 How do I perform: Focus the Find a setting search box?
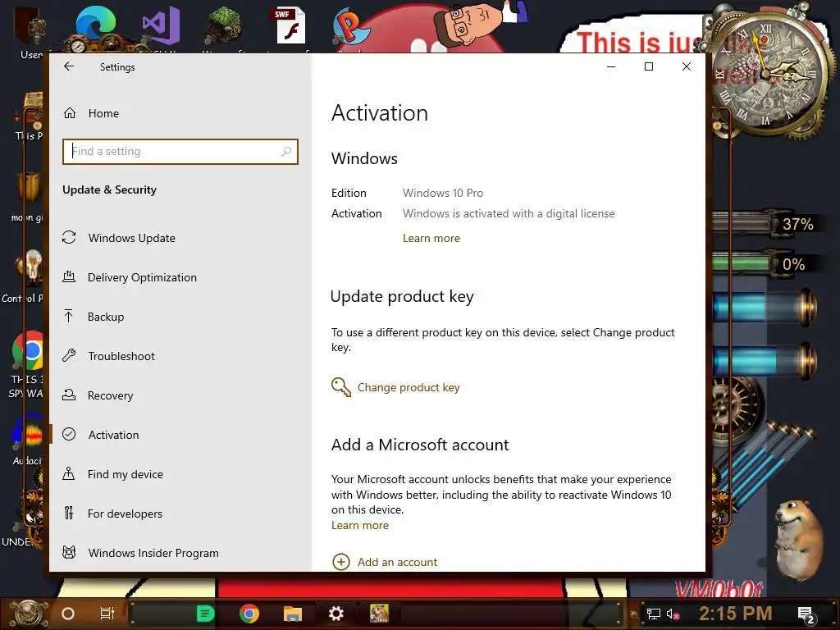(x=180, y=152)
